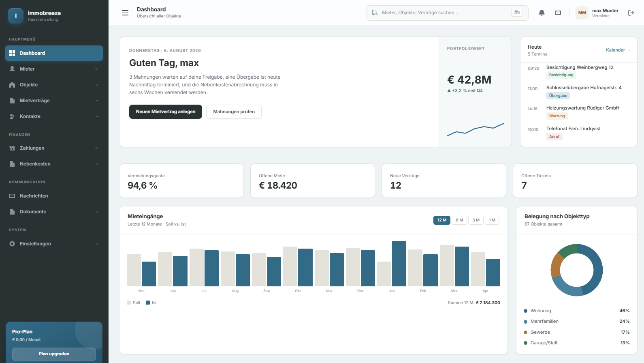Open the Dokumente menu item
644x363 pixels.
pos(54,212)
